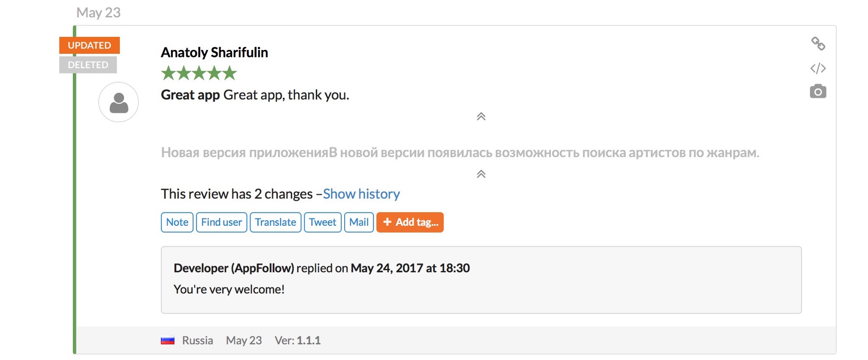
Task: Collapse using the upper double chevron
Action: click(x=481, y=116)
